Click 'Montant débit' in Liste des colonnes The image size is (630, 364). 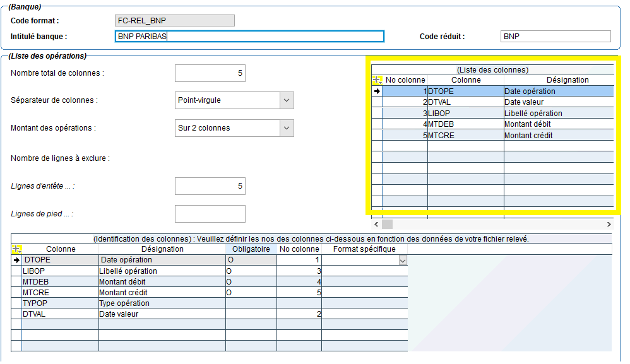point(559,124)
